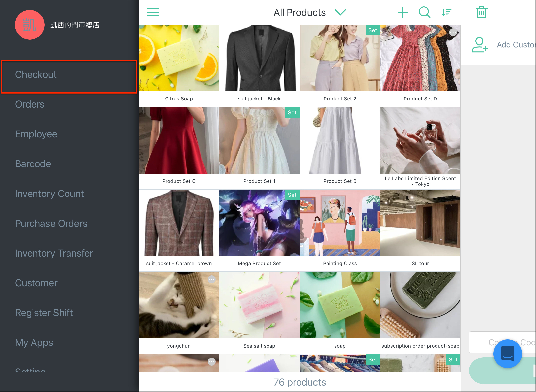Image resolution: width=536 pixels, height=392 pixels.
Task: Click the Set badge on Product Set 2
Action: pyautogui.click(x=373, y=30)
